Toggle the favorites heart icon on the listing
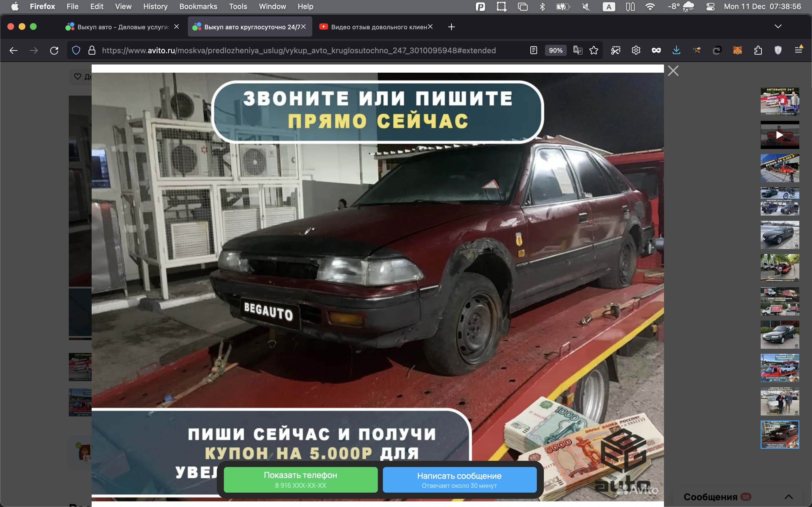Image resolution: width=812 pixels, height=507 pixels. pyautogui.click(x=78, y=76)
